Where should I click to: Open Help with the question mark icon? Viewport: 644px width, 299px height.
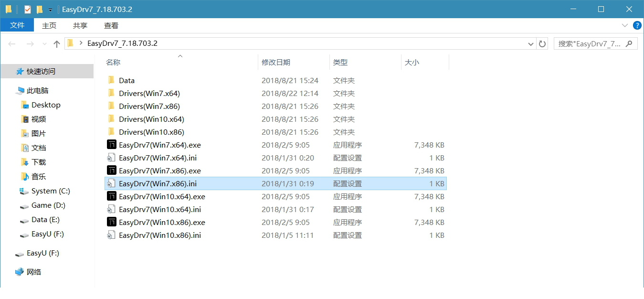point(637,25)
